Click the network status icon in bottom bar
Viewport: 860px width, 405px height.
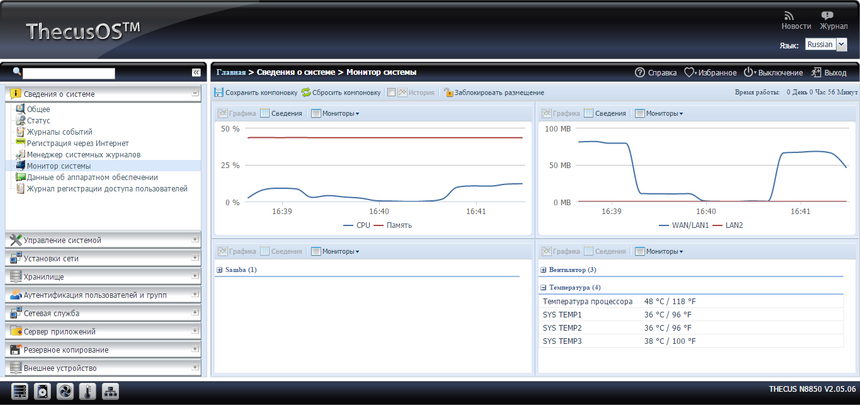[x=110, y=392]
